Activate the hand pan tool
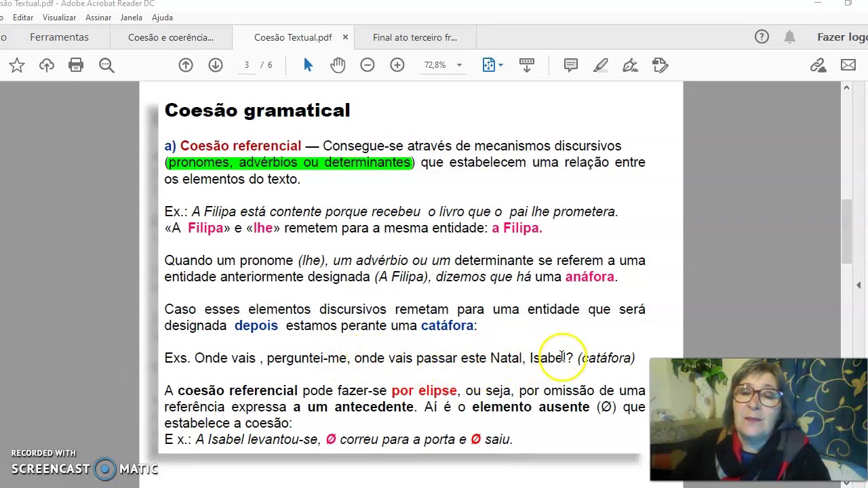The width and height of the screenshot is (868, 488). tap(338, 65)
